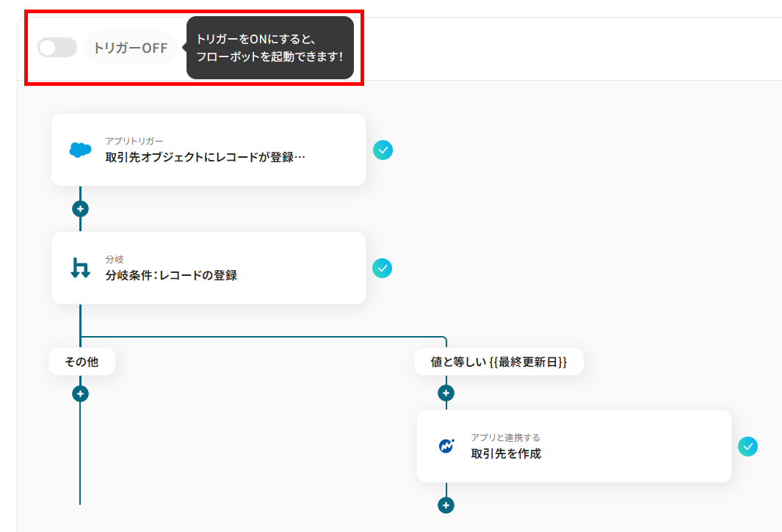Select the その他 branch label
782x532 pixels.
(x=82, y=362)
